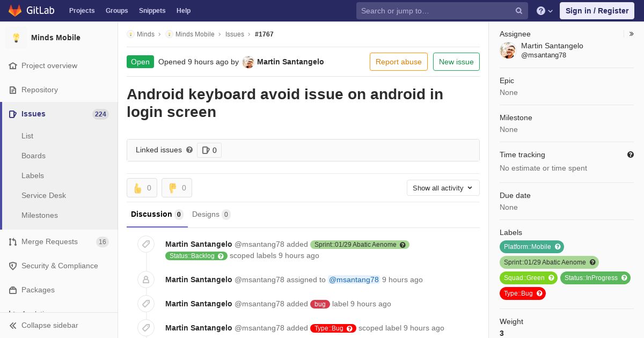Click Martin Santangelo avatar beside issue author

click(248, 62)
